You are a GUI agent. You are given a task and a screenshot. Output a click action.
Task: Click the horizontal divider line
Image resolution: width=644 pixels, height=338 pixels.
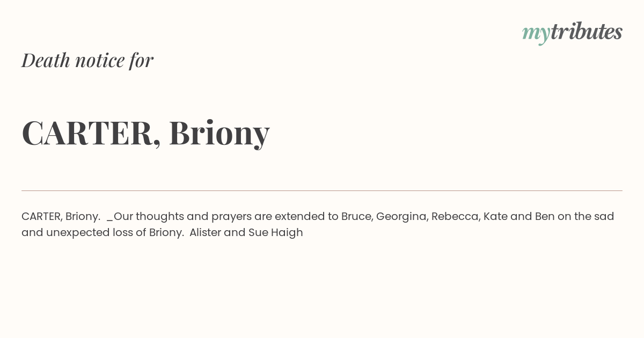pos(322,190)
